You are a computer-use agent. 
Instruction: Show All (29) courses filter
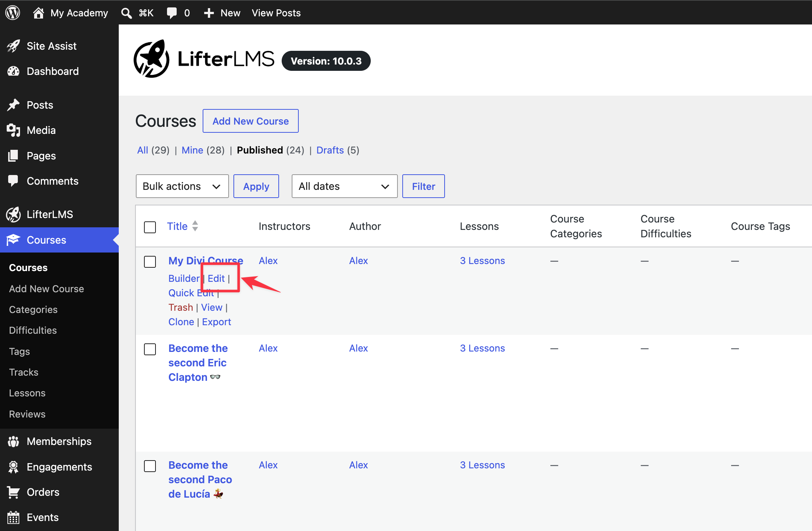click(x=153, y=150)
